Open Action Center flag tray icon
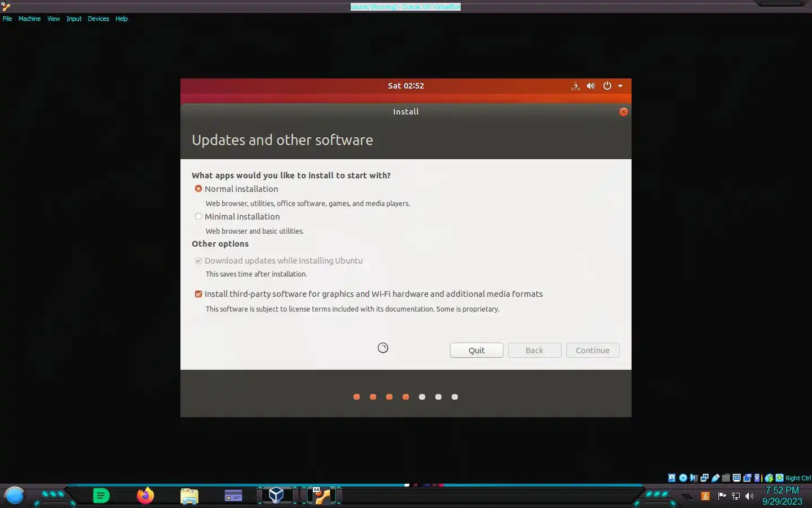This screenshot has height=508, width=812. point(722,496)
